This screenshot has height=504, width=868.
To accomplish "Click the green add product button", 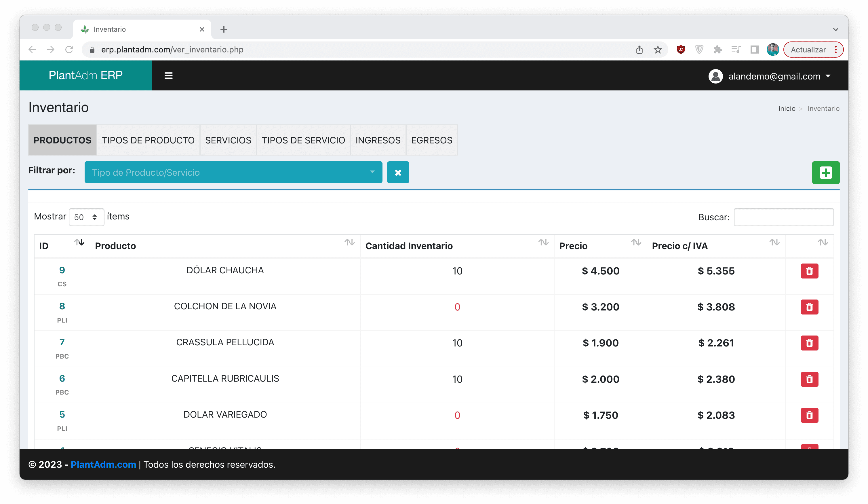I will click(825, 172).
